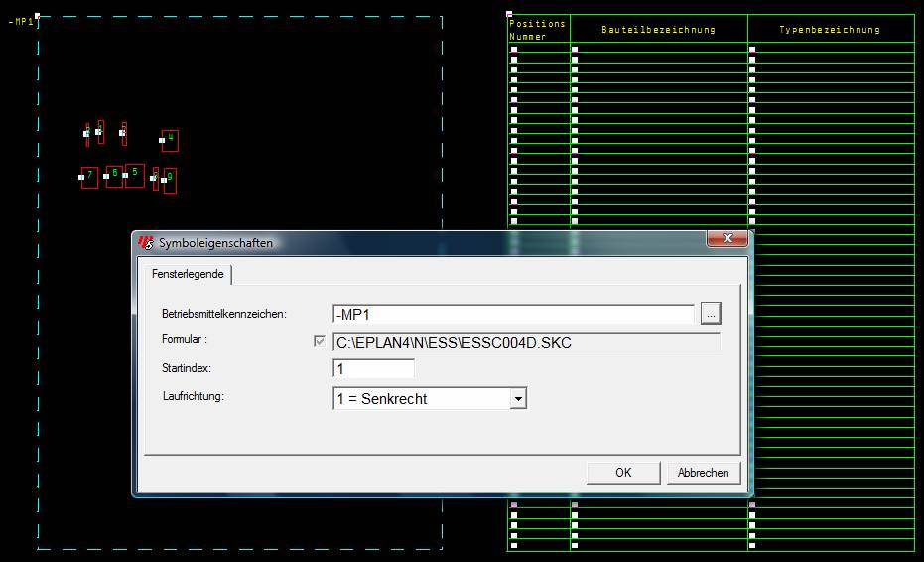Confirm the dialog with OK
924x562 pixels.
[x=623, y=473]
